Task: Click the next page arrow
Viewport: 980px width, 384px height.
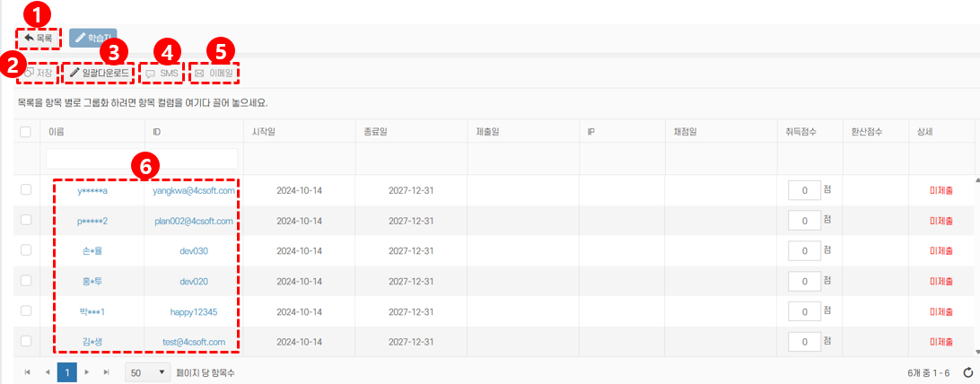Action: (x=87, y=372)
